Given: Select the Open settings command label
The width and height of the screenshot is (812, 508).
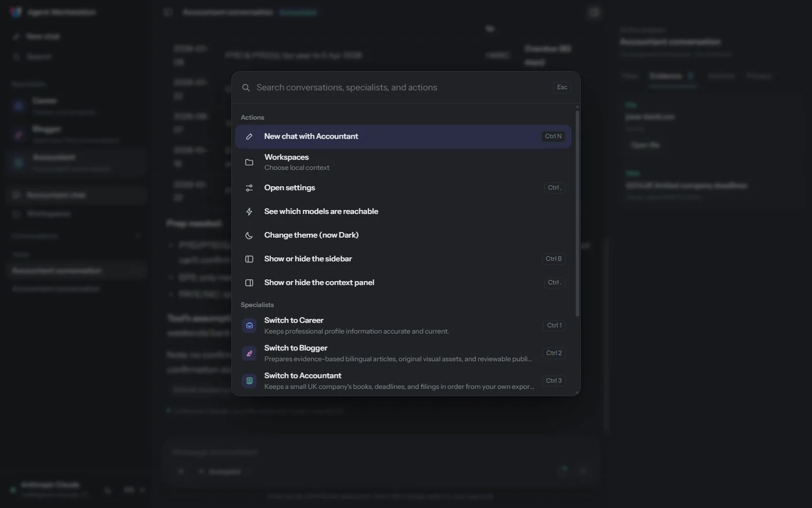Looking at the screenshot, I should tap(289, 188).
